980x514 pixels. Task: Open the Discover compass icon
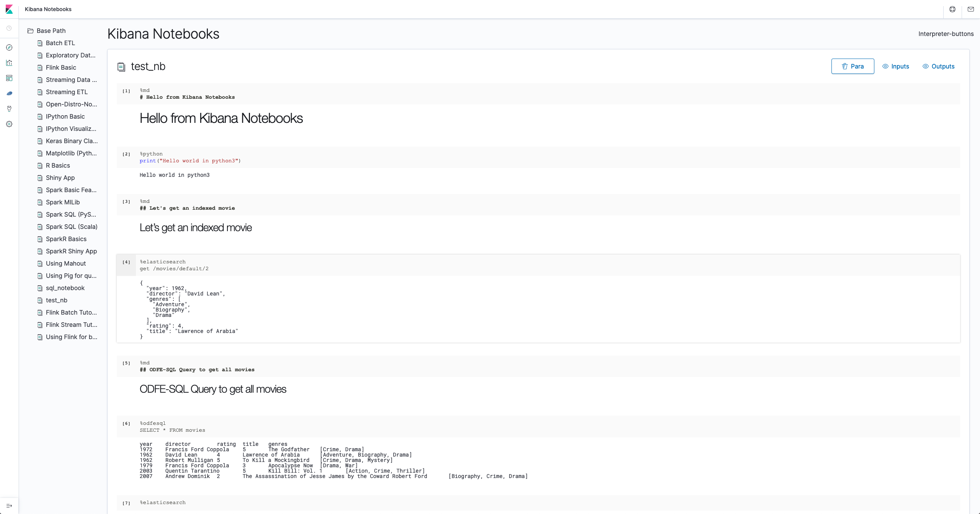coord(9,47)
